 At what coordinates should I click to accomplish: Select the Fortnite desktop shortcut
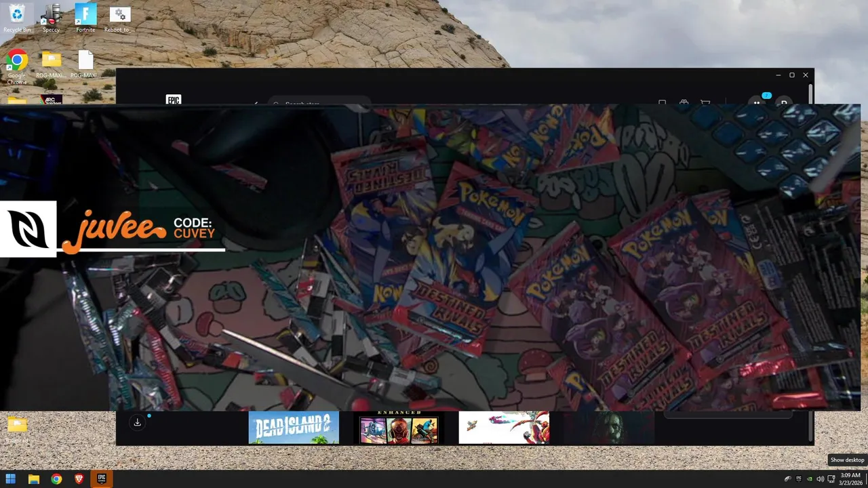pyautogui.click(x=85, y=17)
